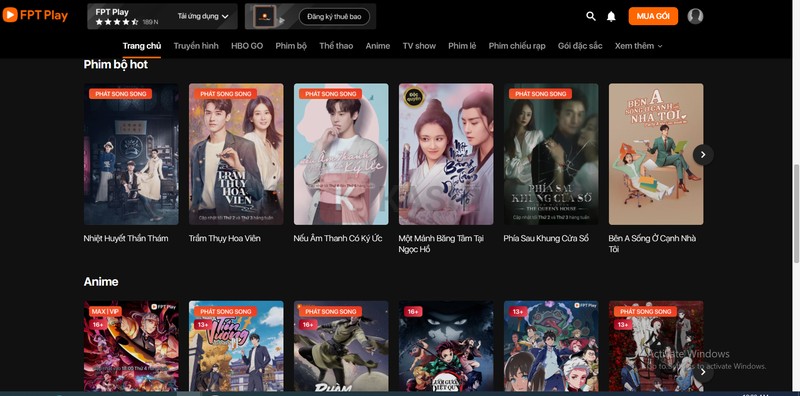Expand the Tải ứng dụng dropdown

203,16
